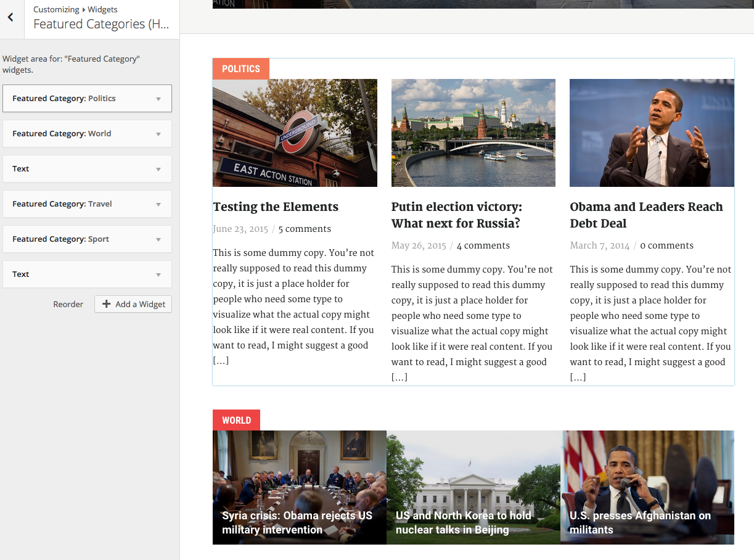
Task: Open the Featured Category: Travel widget
Action: 87,204
